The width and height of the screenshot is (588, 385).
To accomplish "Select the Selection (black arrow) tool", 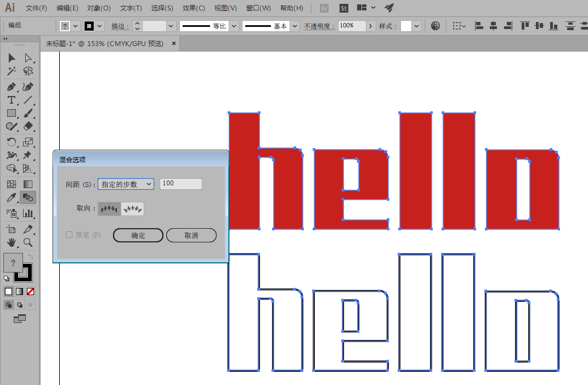I will click(12, 58).
